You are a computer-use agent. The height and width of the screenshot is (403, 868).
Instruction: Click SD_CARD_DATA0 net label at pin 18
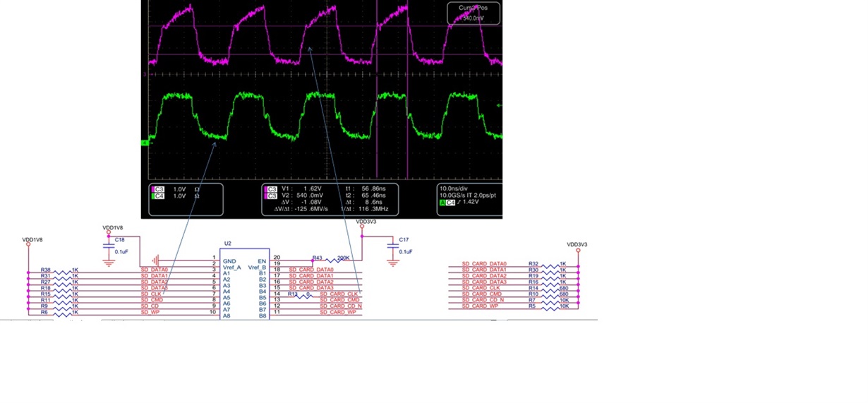pyautogui.click(x=311, y=270)
